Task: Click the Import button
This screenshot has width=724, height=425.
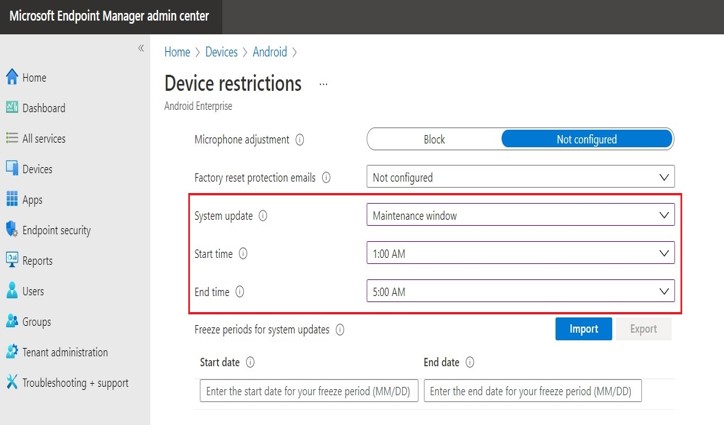Action: click(583, 329)
